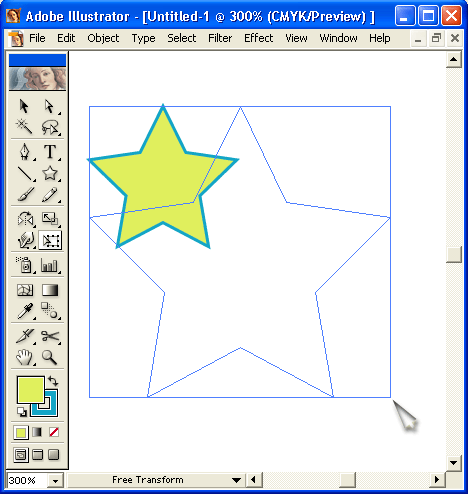
Task: Switch to Full Screen Mode
Action: [54, 455]
